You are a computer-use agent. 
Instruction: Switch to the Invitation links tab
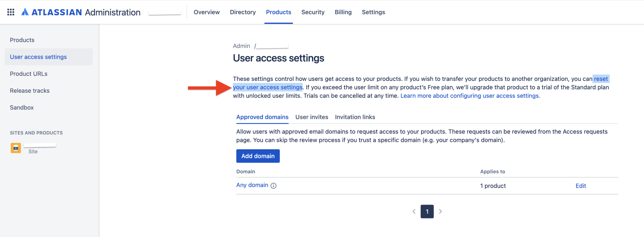355,117
